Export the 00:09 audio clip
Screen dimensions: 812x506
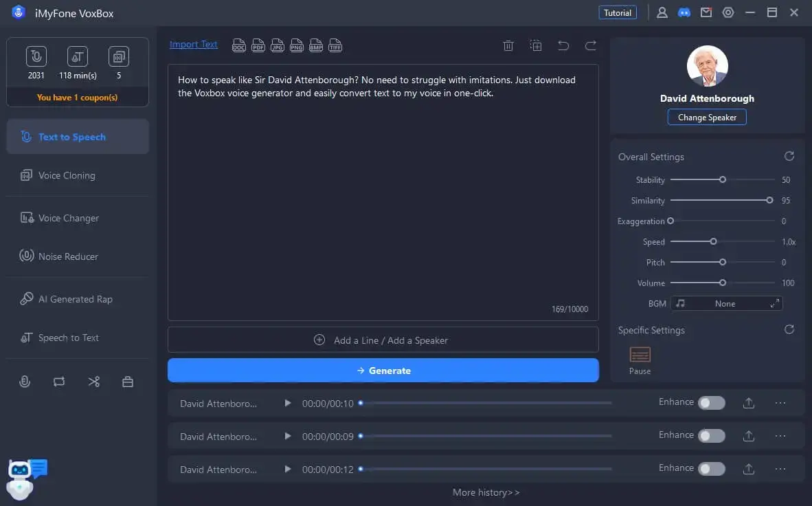tap(748, 436)
